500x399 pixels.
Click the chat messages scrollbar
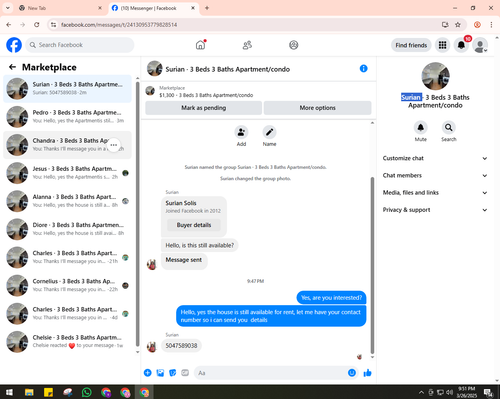tap(372, 265)
